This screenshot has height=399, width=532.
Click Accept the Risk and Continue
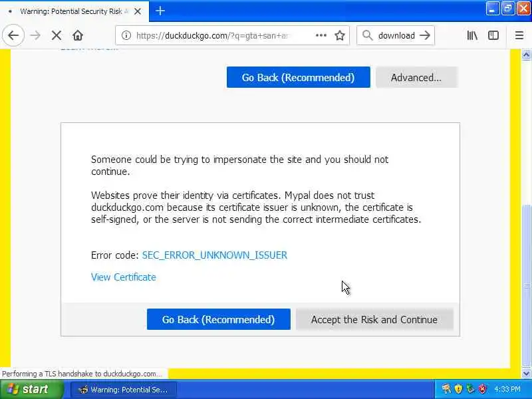[x=374, y=319]
